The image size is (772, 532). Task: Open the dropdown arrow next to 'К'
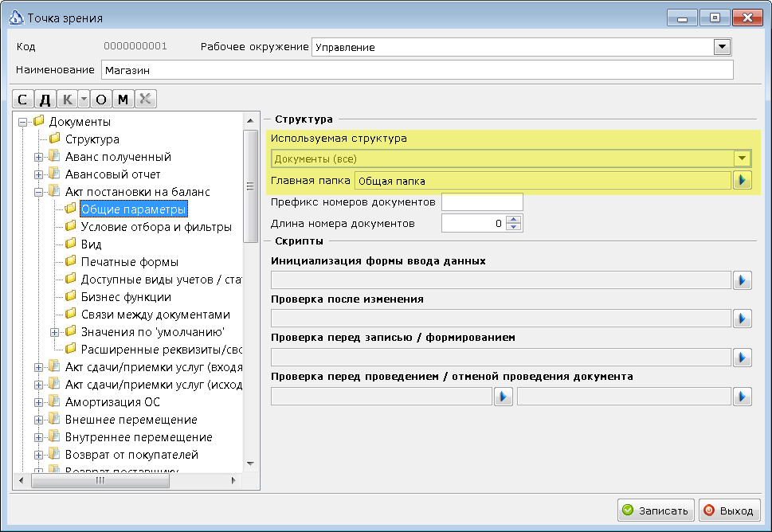tap(84, 99)
